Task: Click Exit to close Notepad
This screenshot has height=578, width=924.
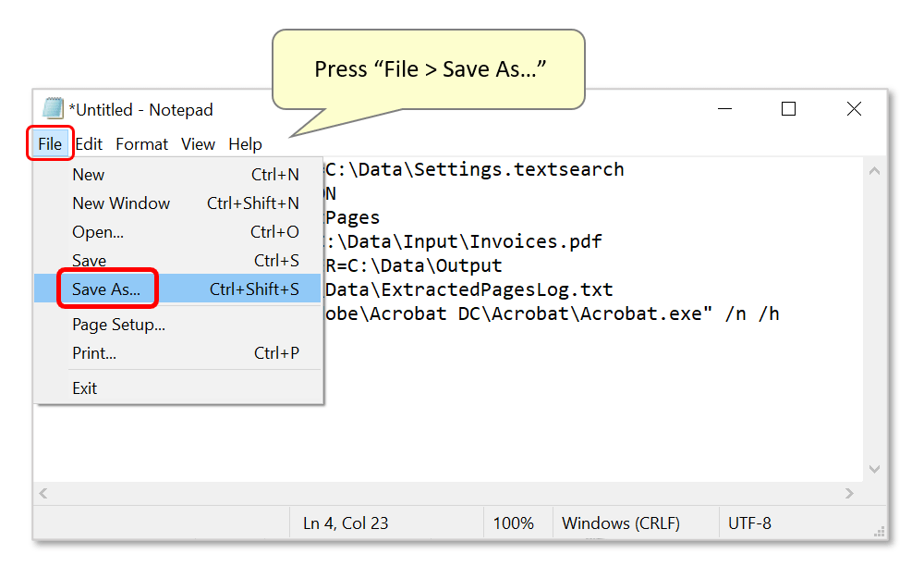Action: 84,387
